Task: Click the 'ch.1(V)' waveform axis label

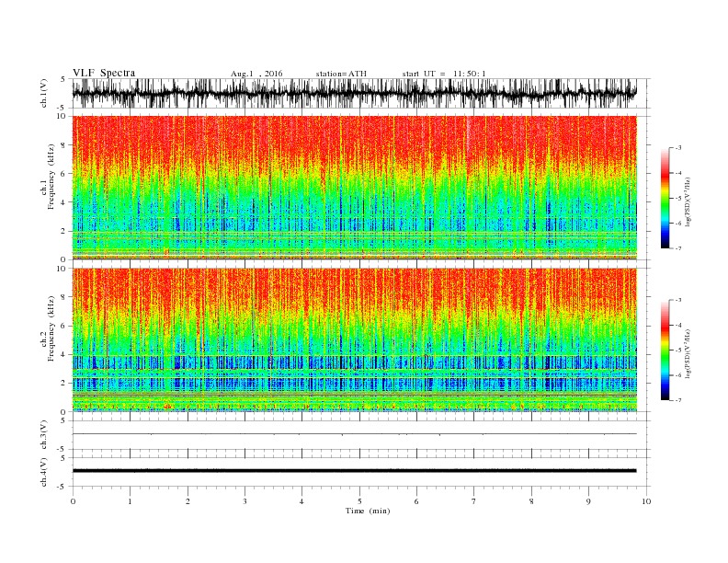Action: (44, 93)
